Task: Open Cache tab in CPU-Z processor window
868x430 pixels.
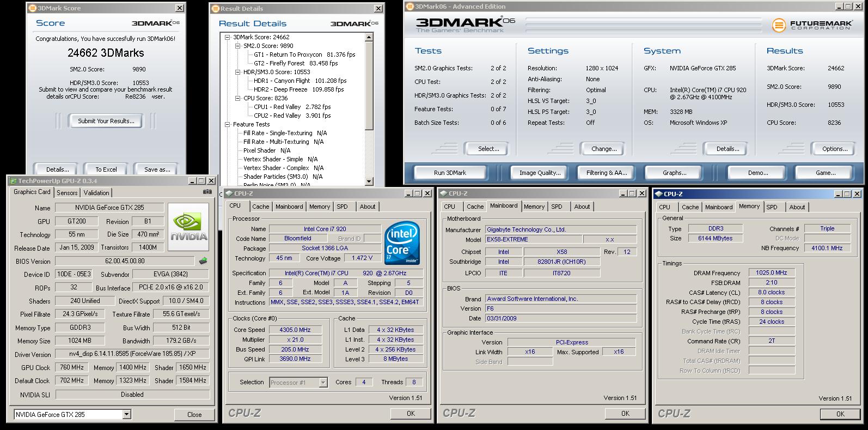Action: point(261,207)
